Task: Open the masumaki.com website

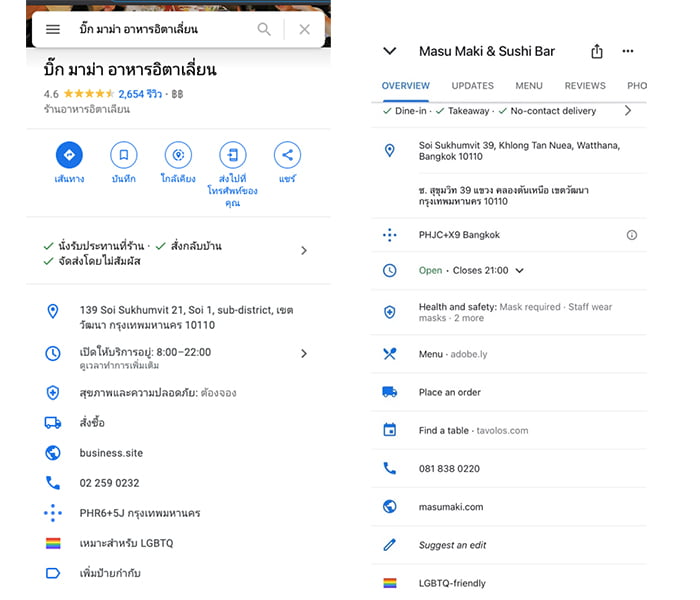Action: pos(451,507)
